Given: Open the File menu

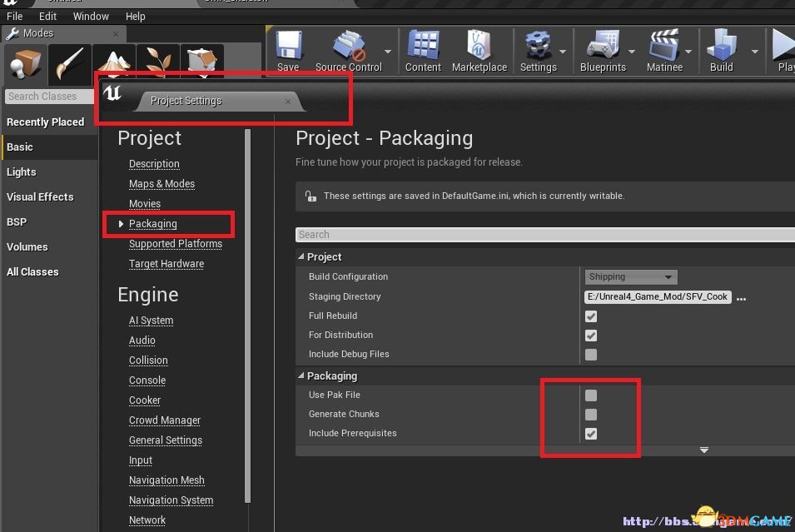Looking at the screenshot, I should pos(14,16).
